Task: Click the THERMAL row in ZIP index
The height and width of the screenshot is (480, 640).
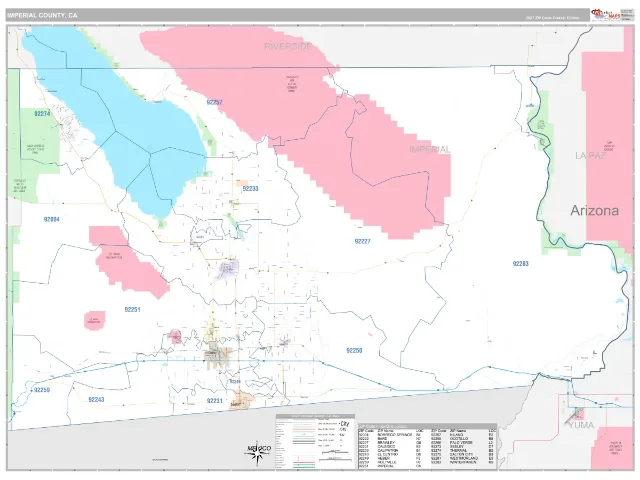Action: pyautogui.click(x=464, y=450)
